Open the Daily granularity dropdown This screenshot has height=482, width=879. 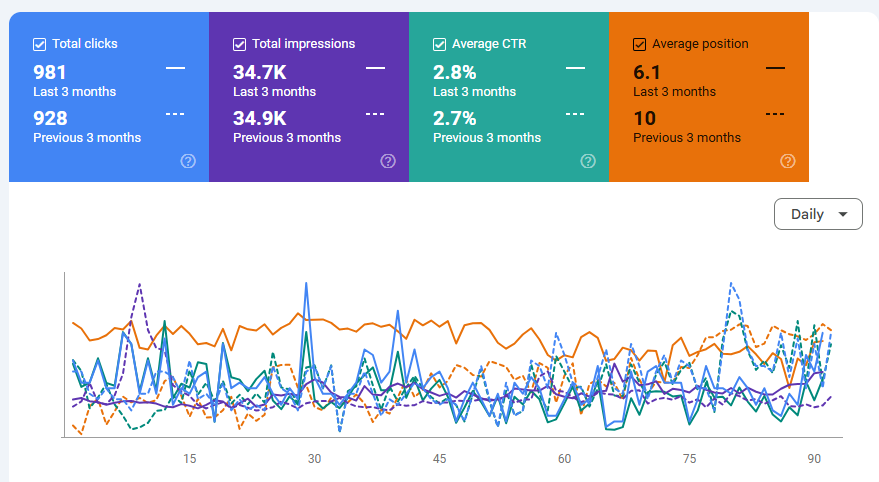(817, 214)
